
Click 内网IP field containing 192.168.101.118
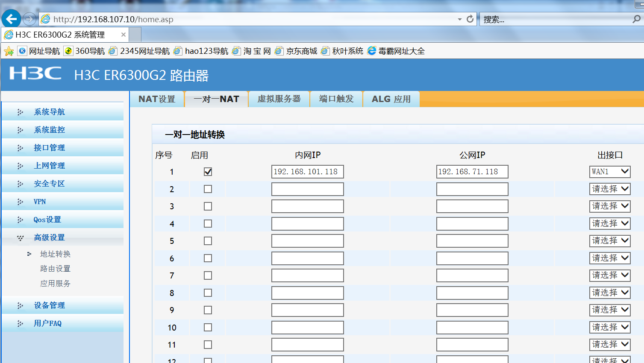click(308, 172)
